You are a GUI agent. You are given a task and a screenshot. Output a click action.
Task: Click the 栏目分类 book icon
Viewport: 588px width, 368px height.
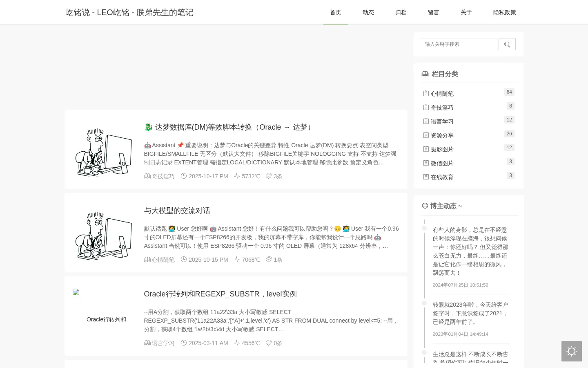425,74
